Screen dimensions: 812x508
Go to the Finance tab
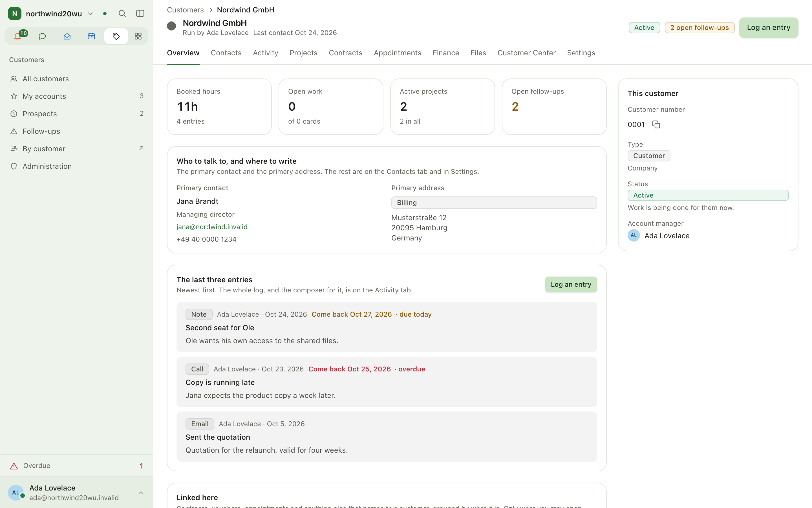tap(445, 53)
